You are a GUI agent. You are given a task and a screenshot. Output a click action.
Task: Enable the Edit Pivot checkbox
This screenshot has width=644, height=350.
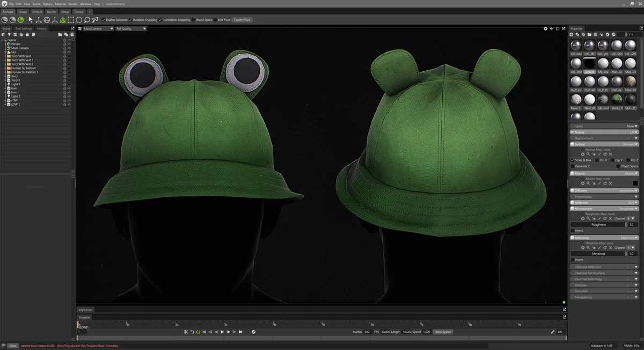pos(215,20)
